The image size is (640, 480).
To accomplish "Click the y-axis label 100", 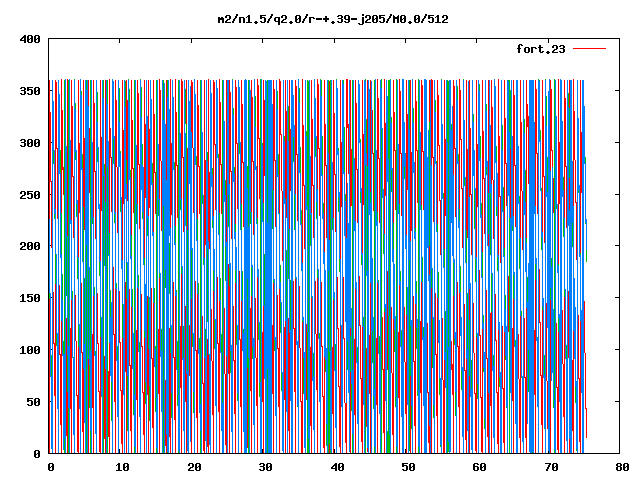I will point(30,350).
